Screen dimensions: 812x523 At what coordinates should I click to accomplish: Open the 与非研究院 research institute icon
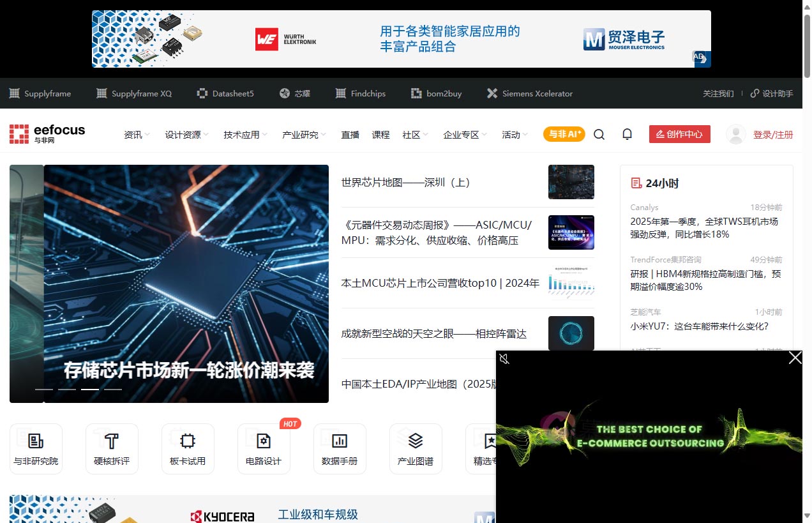pos(36,448)
